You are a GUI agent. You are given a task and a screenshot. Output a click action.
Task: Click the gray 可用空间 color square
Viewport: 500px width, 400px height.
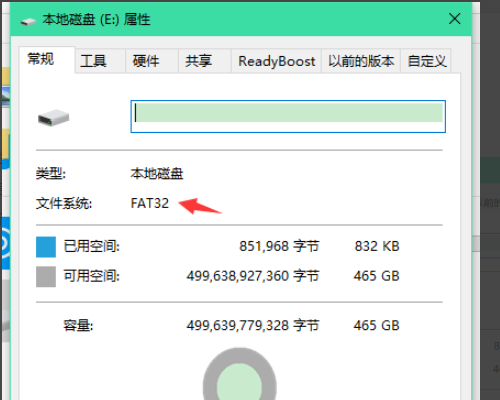46,276
